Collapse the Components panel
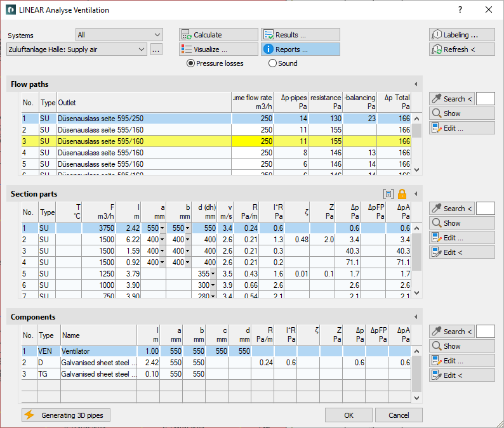 pyautogui.click(x=416, y=316)
